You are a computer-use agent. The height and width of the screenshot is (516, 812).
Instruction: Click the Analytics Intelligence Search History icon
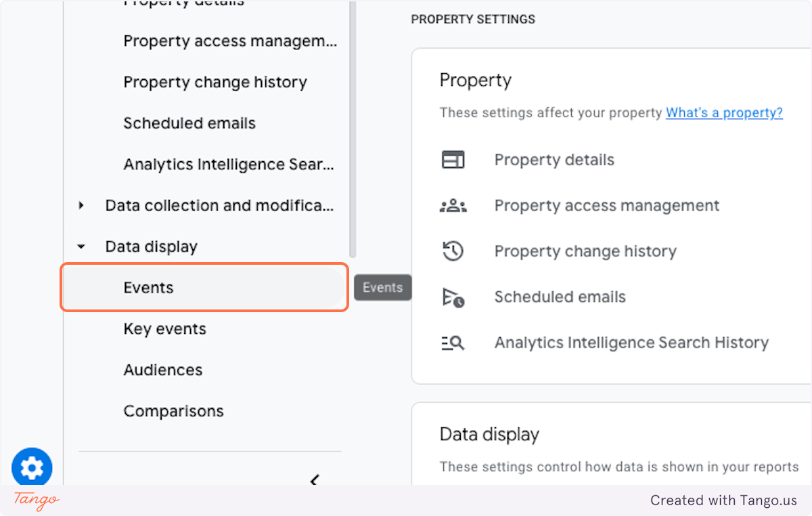453,343
